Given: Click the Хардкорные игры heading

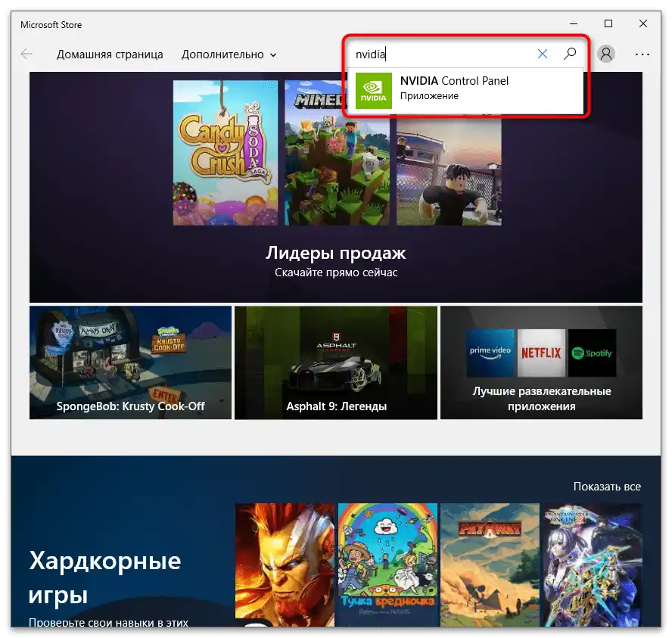Looking at the screenshot, I should (x=105, y=577).
